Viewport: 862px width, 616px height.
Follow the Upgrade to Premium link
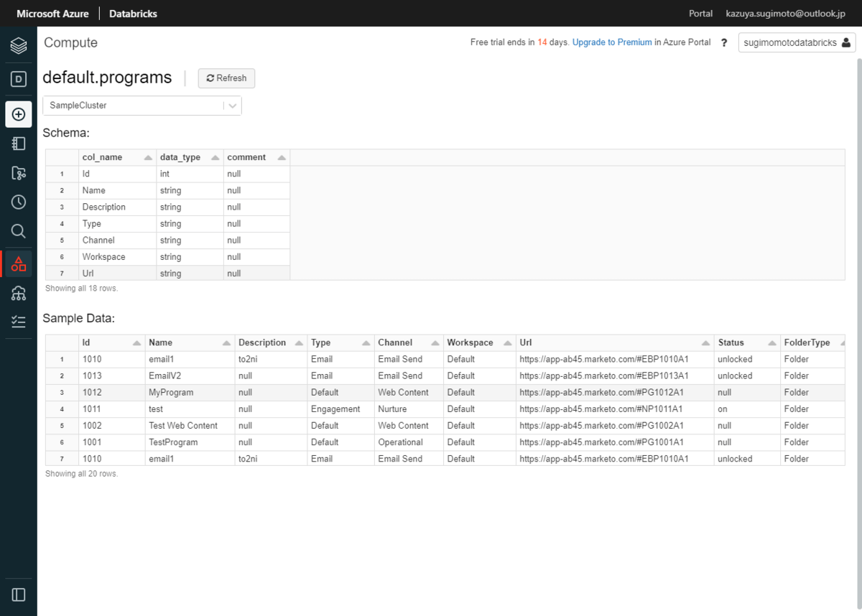pos(612,42)
